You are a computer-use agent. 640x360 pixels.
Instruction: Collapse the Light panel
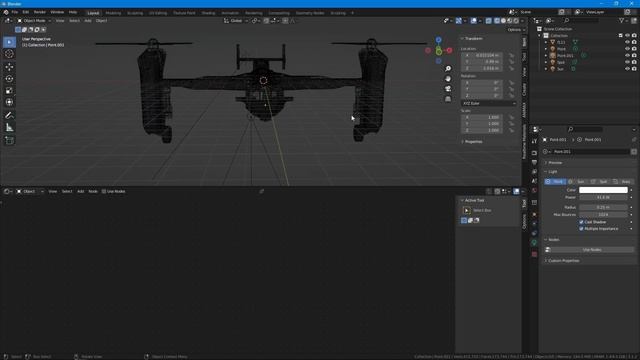(x=553, y=172)
